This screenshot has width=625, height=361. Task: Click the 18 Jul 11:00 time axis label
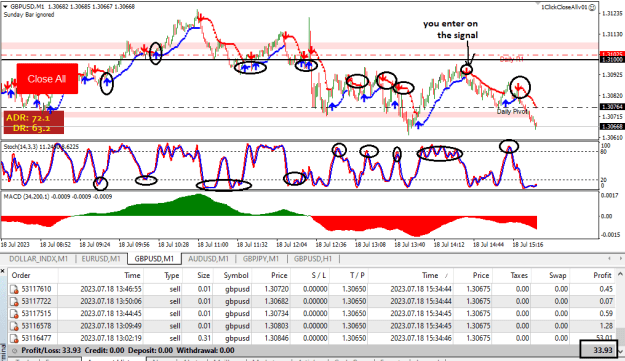pyautogui.click(x=213, y=245)
